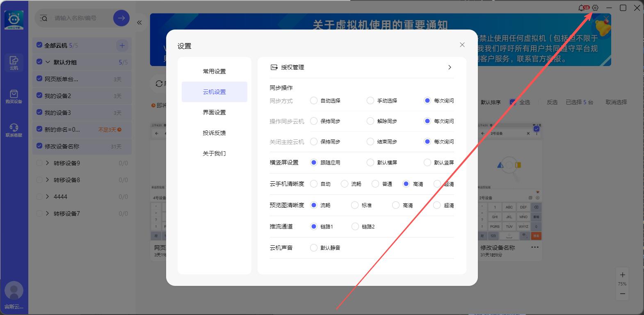Click the virtual machine notice banner
644x315 pixels.
[x=381, y=40]
